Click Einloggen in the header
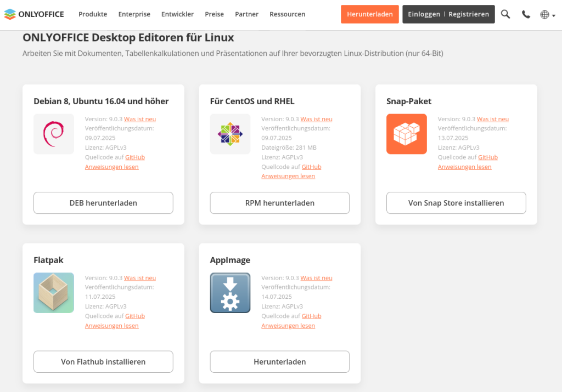The width and height of the screenshot is (562, 392). [424, 14]
